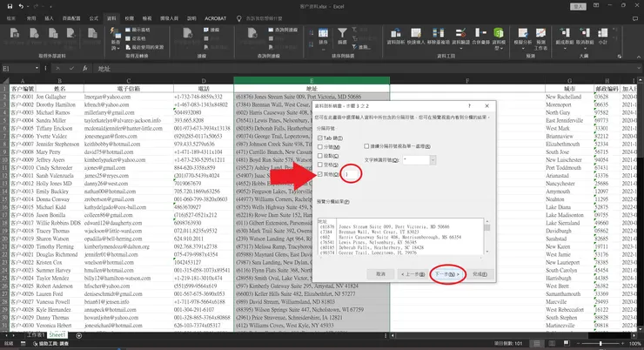The height and width of the screenshot is (350, 644).
Task: Click the 下一步 (Next) button in wizard
Action: (446, 273)
